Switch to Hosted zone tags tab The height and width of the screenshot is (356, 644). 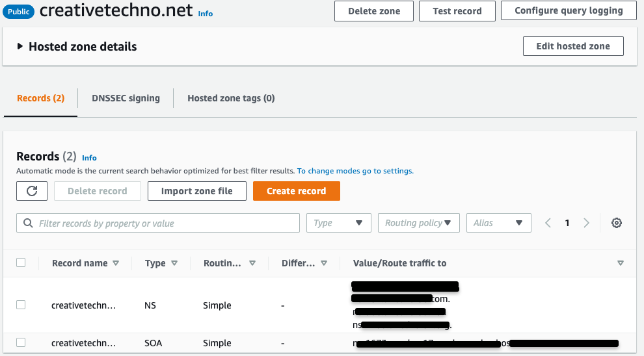pos(231,98)
